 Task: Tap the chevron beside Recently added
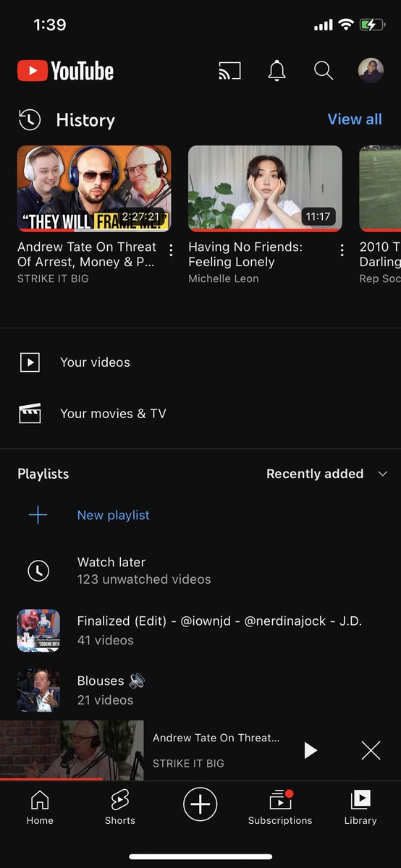click(x=383, y=474)
